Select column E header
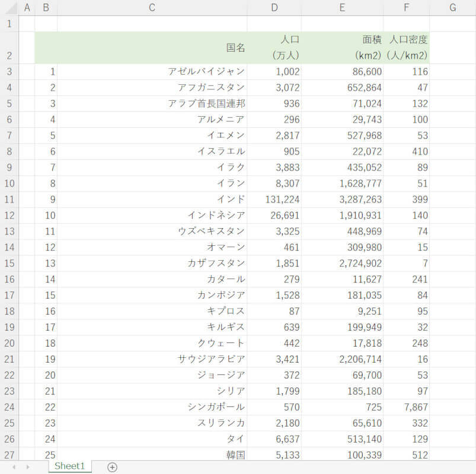The height and width of the screenshot is (474, 476). pyautogui.click(x=342, y=8)
